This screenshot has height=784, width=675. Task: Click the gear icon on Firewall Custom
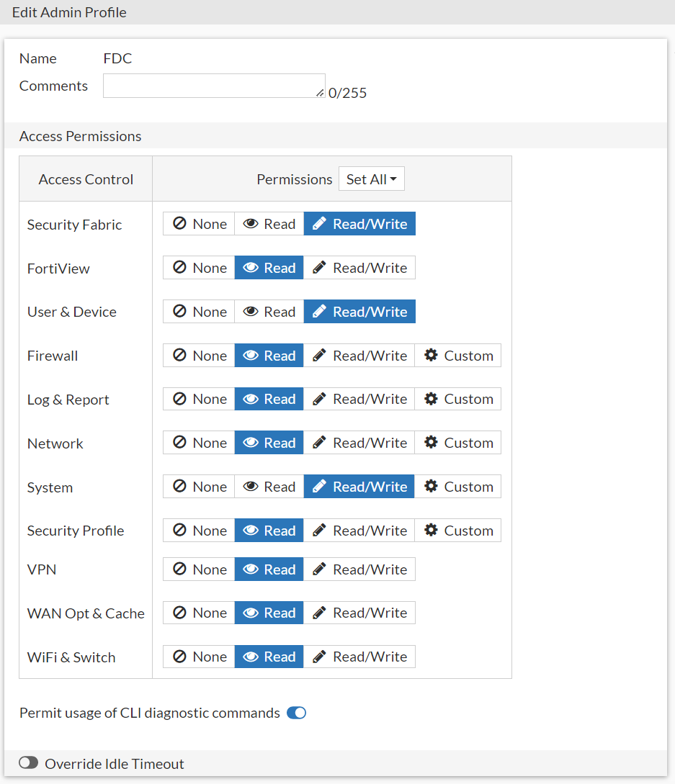coord(431,356)
